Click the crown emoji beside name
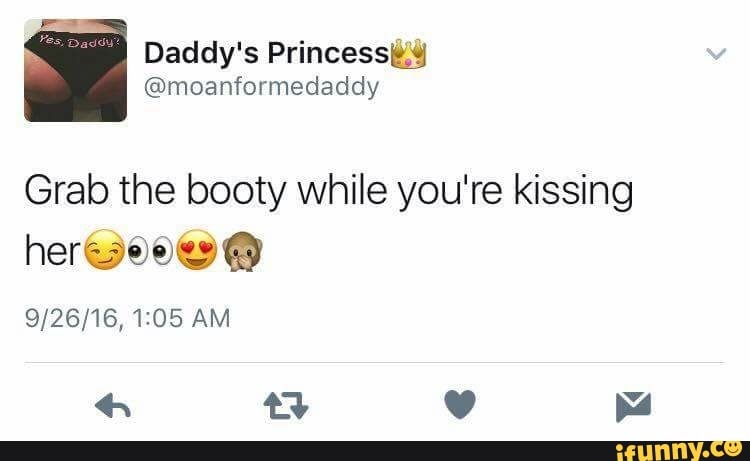 pos(408,53)
